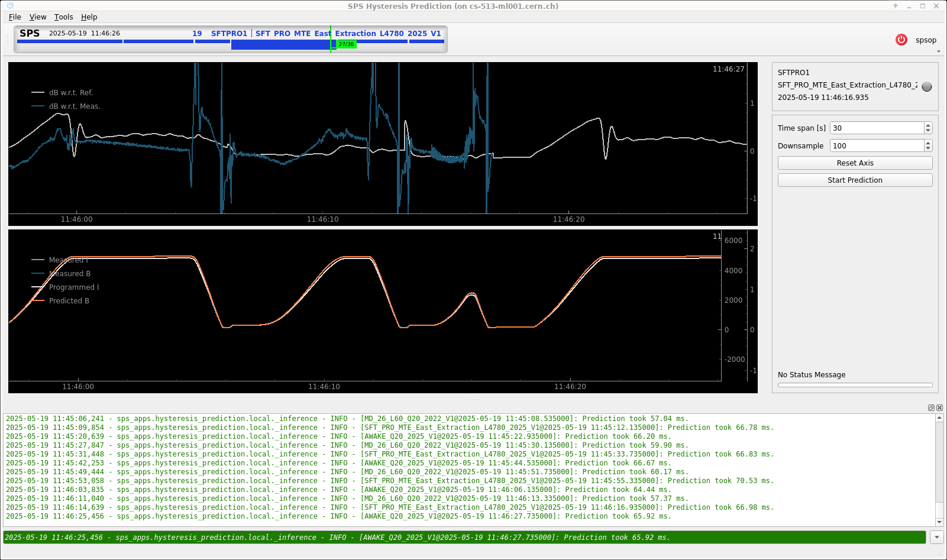Click the Time span up arrow
Screen dimensions: 947x560
[x=927, y=125]
